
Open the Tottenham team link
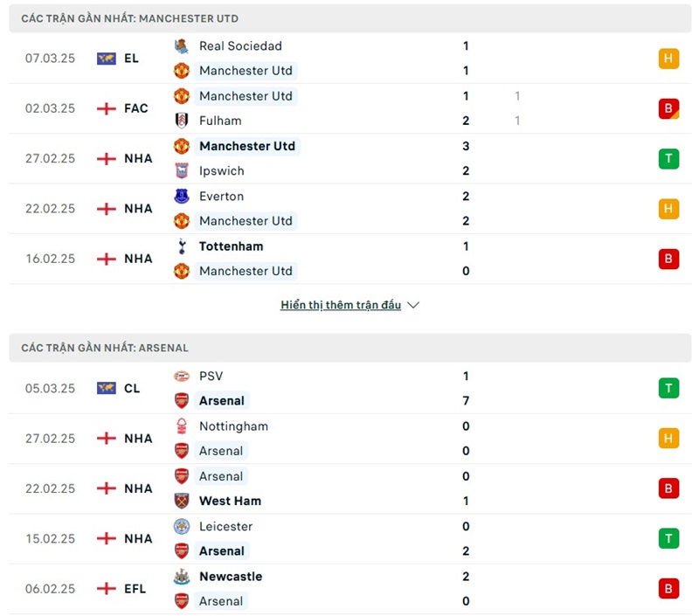click(x=231, y=246)
